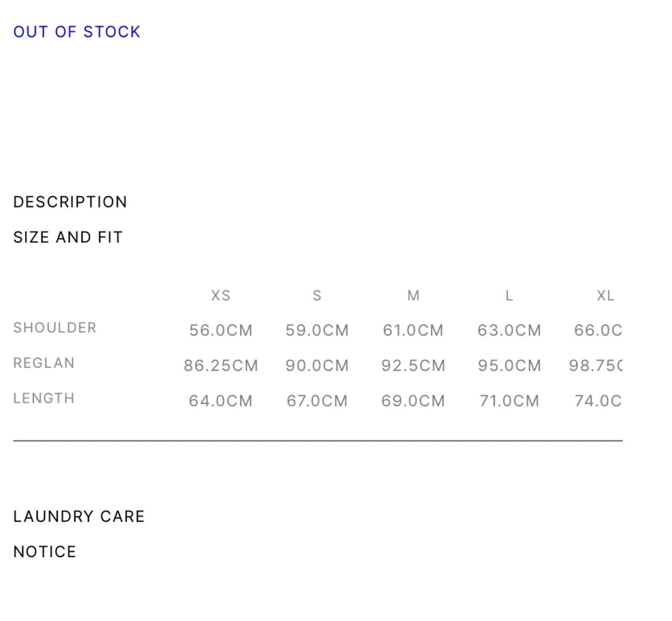Open the LAUNDRY CARE section
This screenshot has width=672, height=621.
79,516
